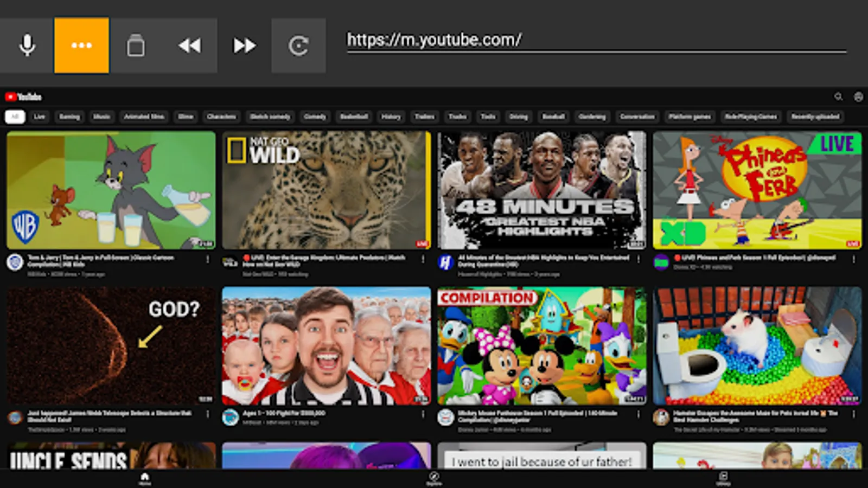This screenshot has height=488, width=868.
Task: Open the James Webb Telescope video title
Action: 110,416
